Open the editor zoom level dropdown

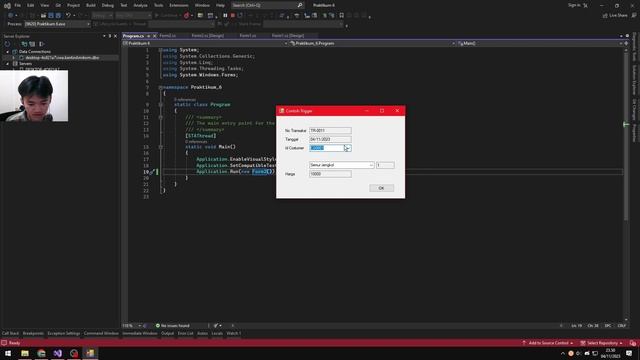tap(139, 326)
